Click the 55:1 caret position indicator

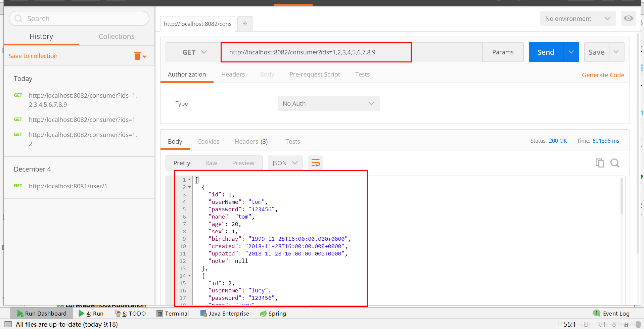[x=570, y=324]
